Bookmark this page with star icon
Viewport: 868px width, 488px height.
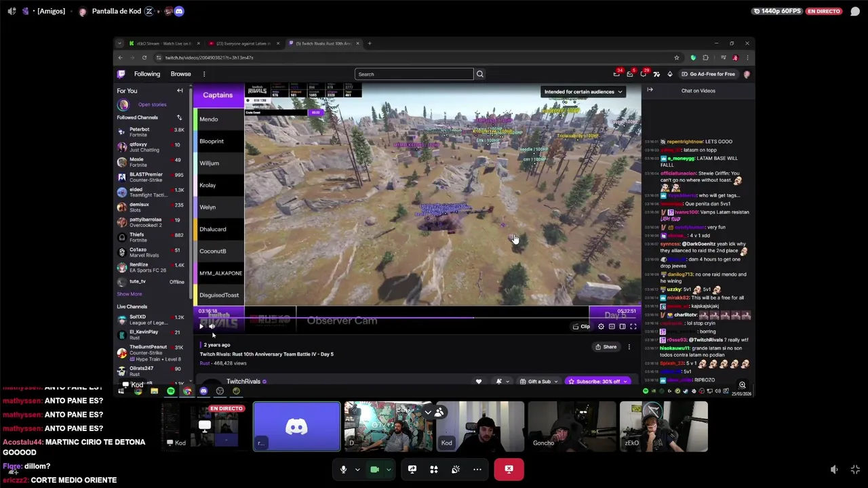(x=676, y=58)
